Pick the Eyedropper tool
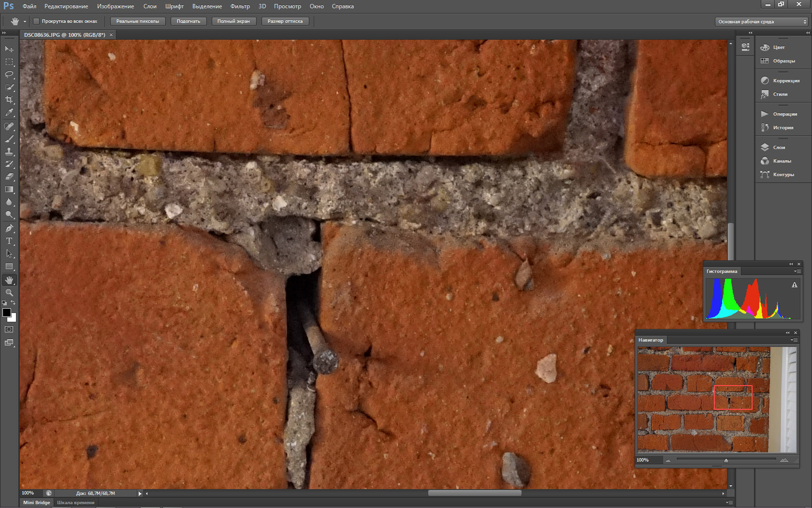812x508 pixels. 9,112
